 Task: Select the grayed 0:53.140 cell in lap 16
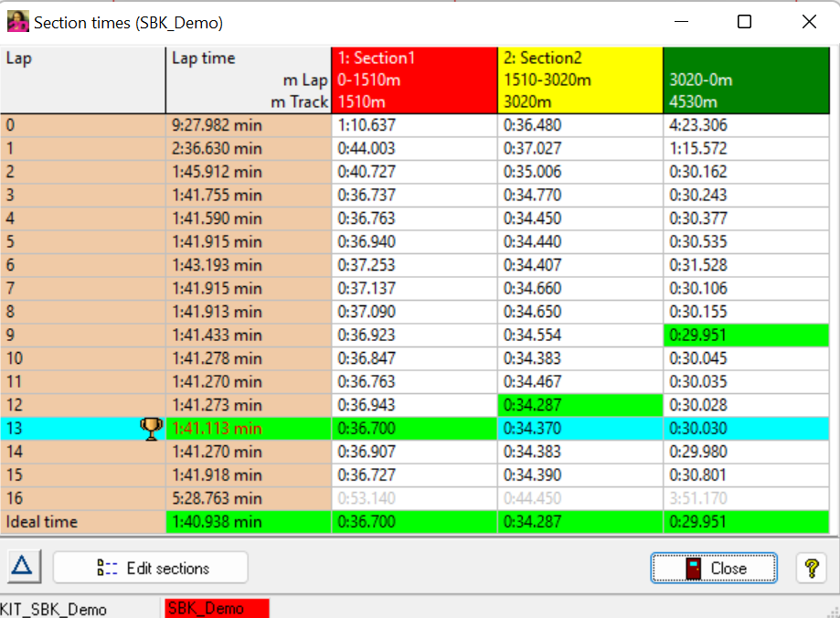[x=414, y=498]
